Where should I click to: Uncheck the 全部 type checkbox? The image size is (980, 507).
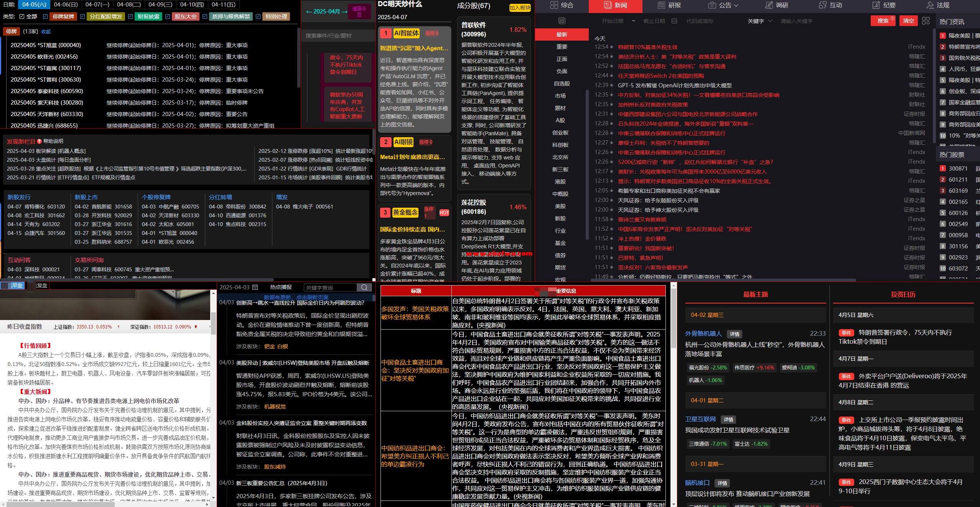point(22,16)
